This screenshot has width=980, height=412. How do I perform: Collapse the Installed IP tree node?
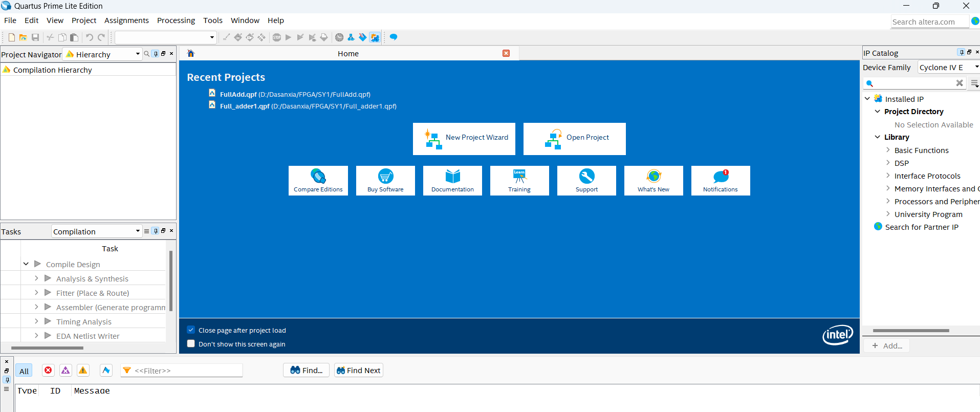point(867,99)
